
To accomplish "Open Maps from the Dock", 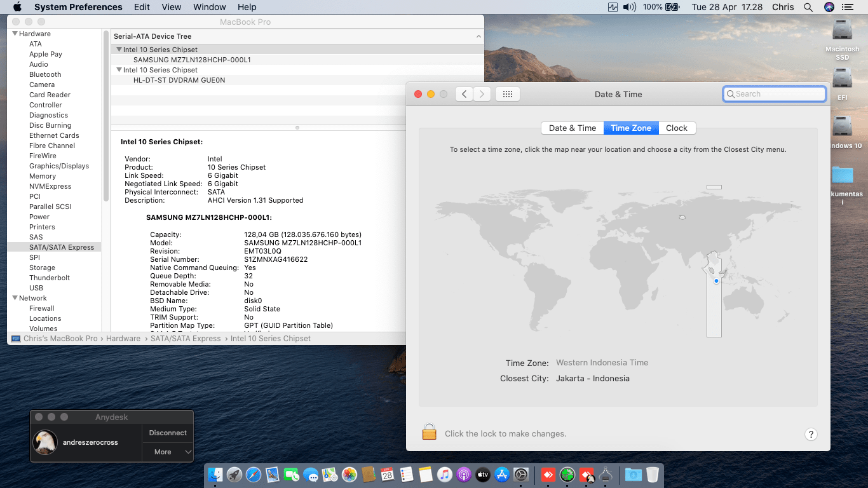I will (330, 475).
